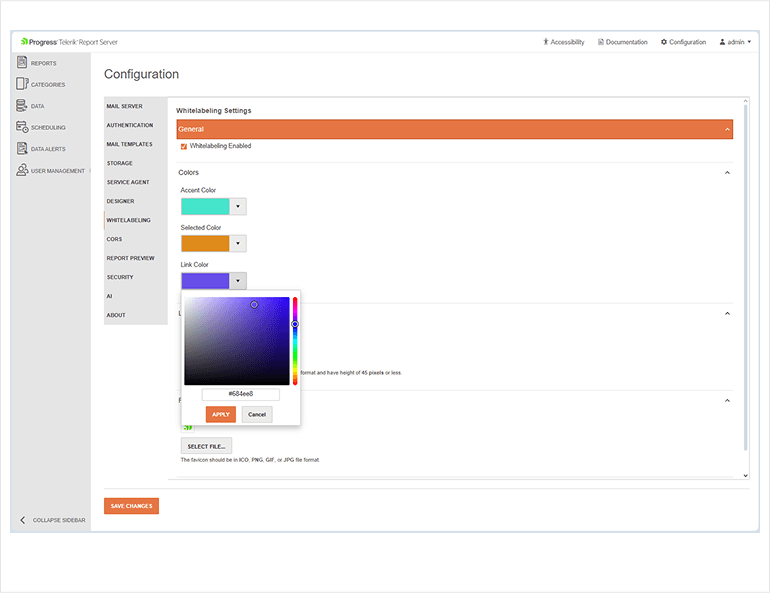Click the Collapse Sidebar arrow icon
Viewport: 770px width, 593px height.
click(x=23, y=520)
